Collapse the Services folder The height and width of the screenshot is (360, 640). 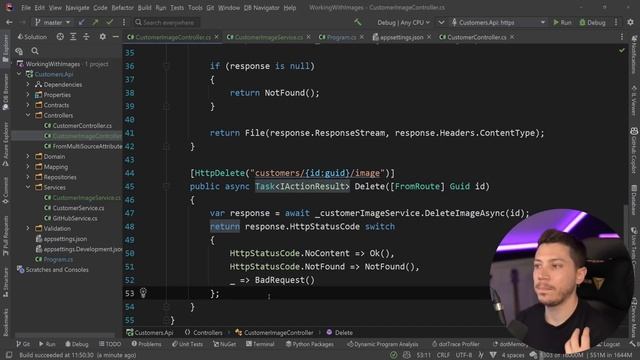[x=28, y=187]
